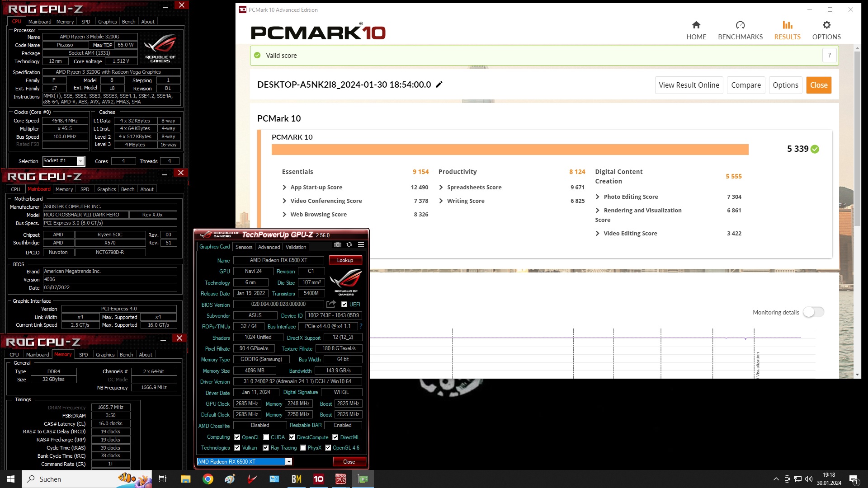
Task: Switch to Sensors tab in GPU-Z
Action: (244, 247)
